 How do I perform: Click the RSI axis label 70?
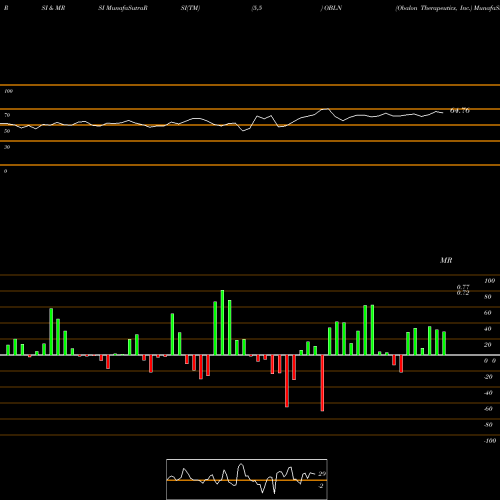[x=7, y=115]
